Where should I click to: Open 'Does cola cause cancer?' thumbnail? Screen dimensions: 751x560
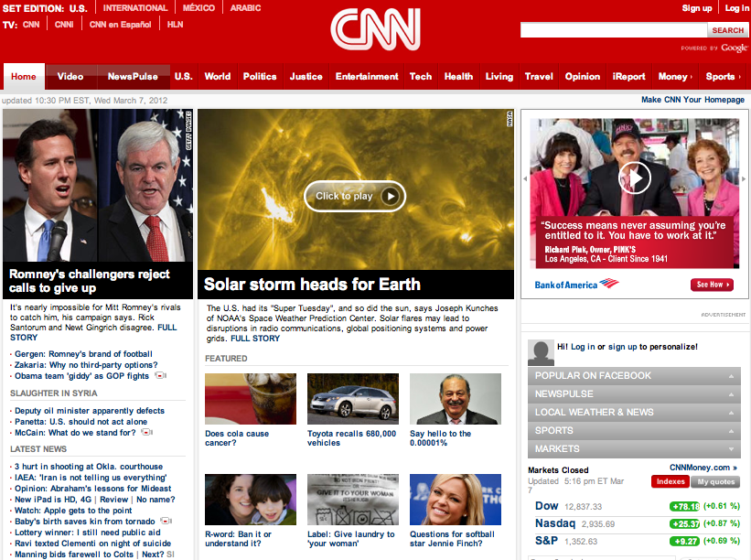[x=251, y=399]
